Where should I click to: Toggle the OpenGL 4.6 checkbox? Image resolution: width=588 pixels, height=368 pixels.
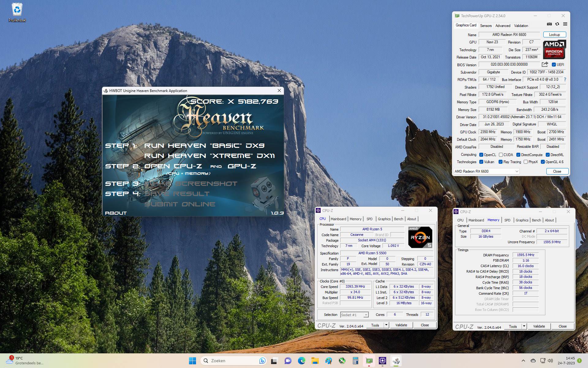click(x=543, y=162)
